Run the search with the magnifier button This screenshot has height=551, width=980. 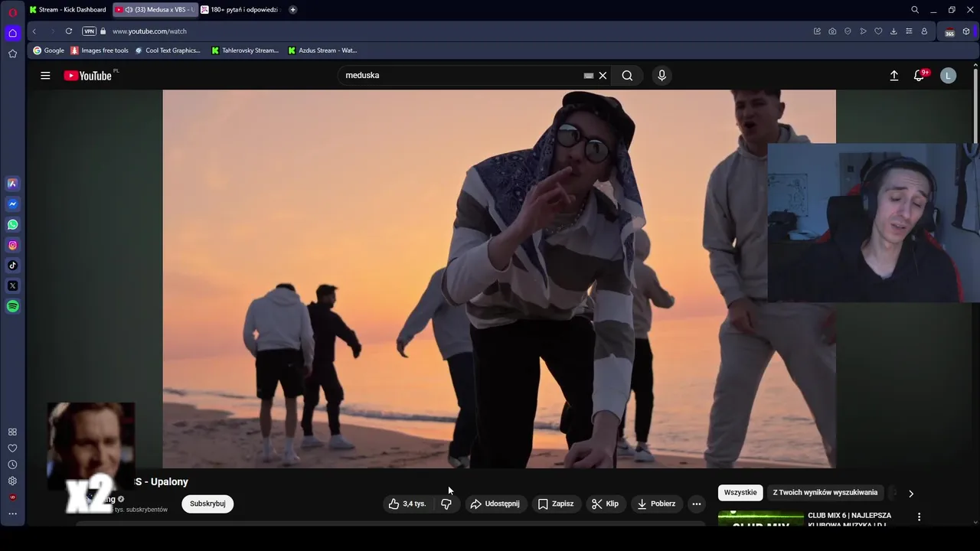click(x=627, y=75)
